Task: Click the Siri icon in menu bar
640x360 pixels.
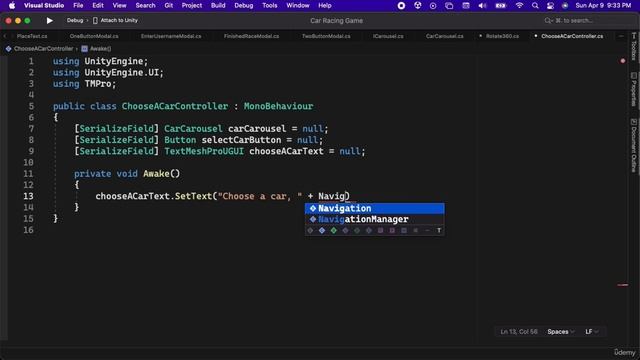Action: pyautogui.click(x=565, y=6)
